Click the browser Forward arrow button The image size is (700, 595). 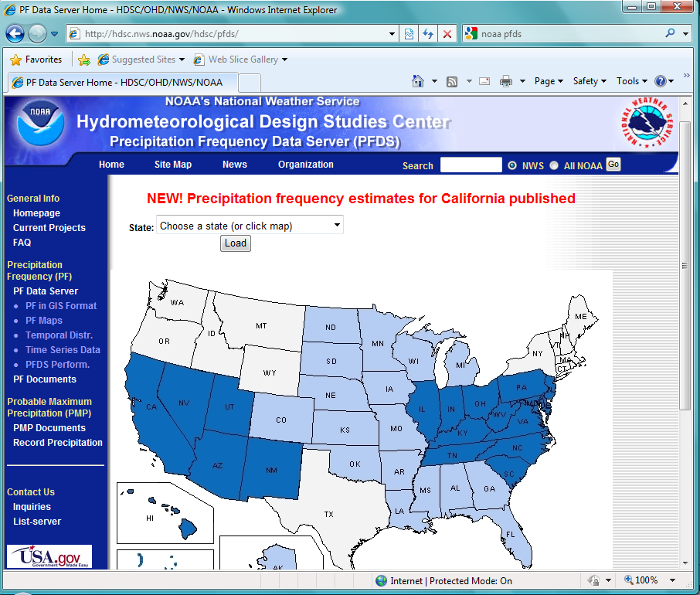(38, 33)
